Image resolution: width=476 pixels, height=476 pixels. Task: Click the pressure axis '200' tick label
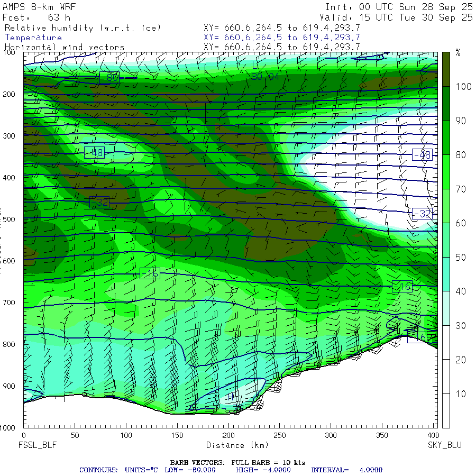(x=9, y=94)
